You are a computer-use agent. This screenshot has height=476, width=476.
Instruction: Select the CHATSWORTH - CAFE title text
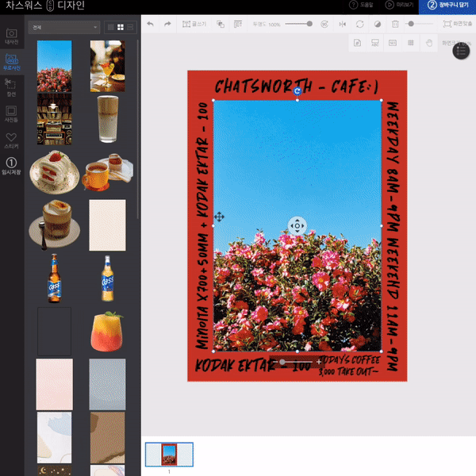point(297,86)
